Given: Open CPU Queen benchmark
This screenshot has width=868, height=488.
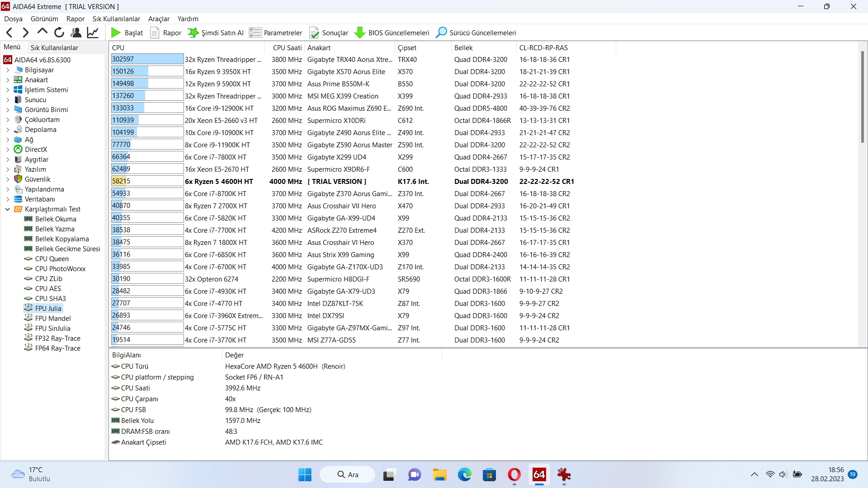Looking at the screenshot, I should (47, 259).
